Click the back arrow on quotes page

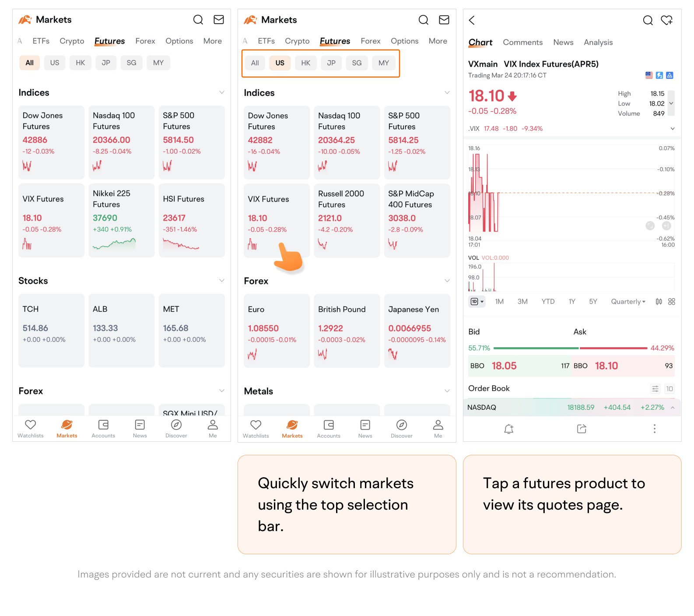point(472,20)
